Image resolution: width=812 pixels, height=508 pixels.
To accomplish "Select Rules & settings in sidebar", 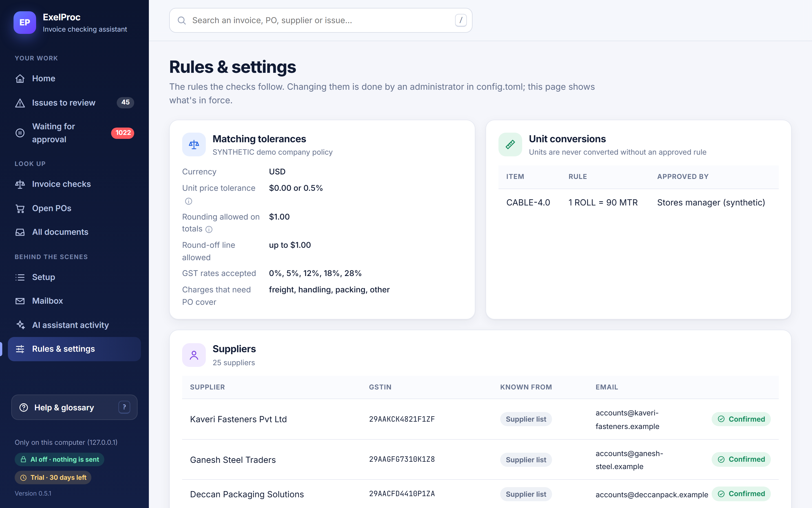I will [74, 349].
